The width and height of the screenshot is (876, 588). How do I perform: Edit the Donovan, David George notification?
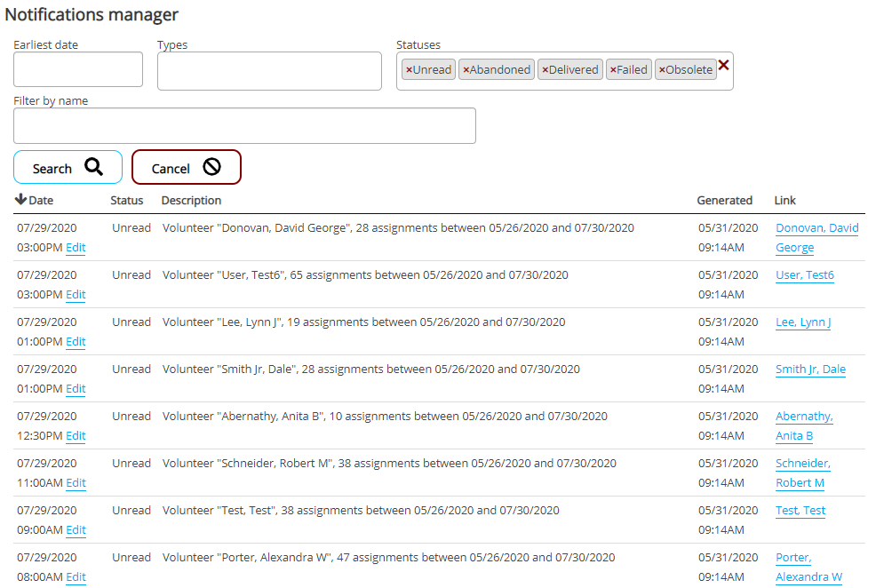click(76, 248)
